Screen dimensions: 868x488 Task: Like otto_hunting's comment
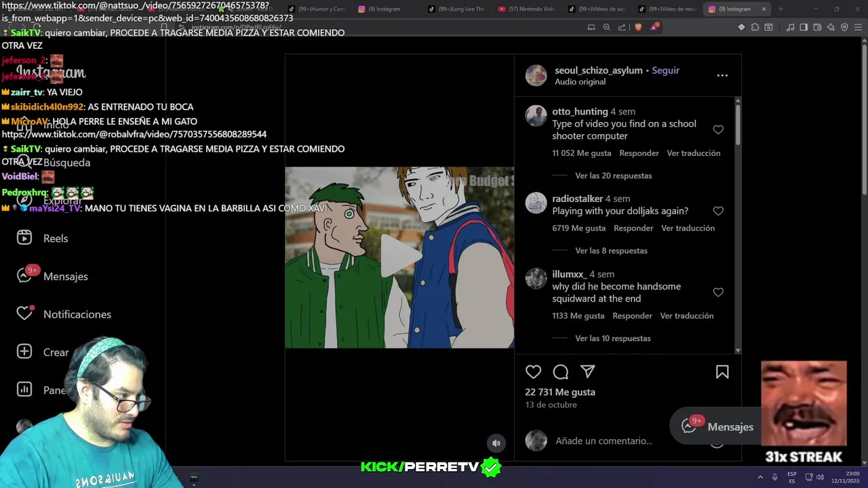point(718,129)
